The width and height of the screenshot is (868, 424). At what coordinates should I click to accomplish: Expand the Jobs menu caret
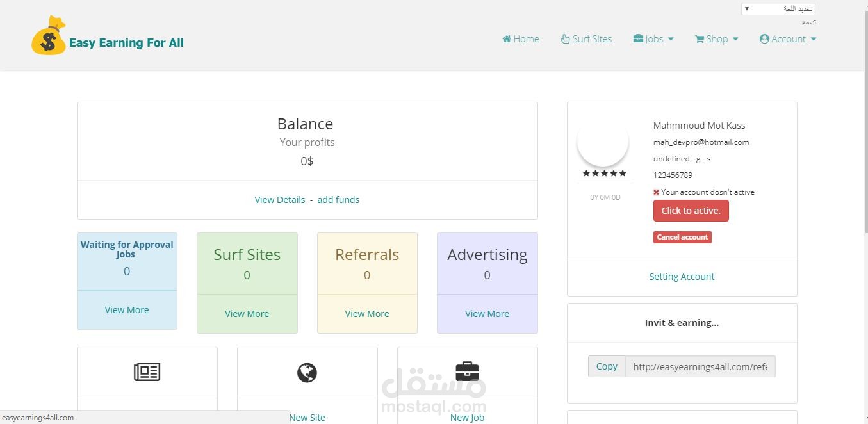(671, 39)
